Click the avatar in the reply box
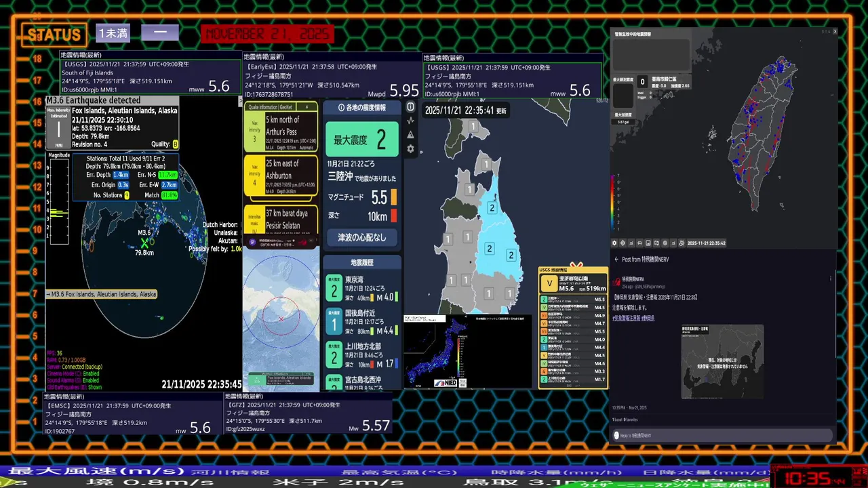868x488 pixels. [x=616, y=435]
